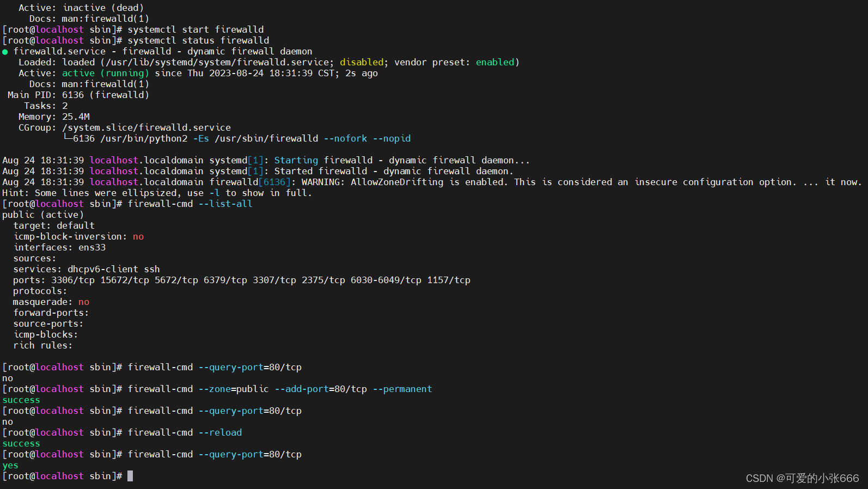Click the 'firewall-cmd --reload' command

(185, 432)
